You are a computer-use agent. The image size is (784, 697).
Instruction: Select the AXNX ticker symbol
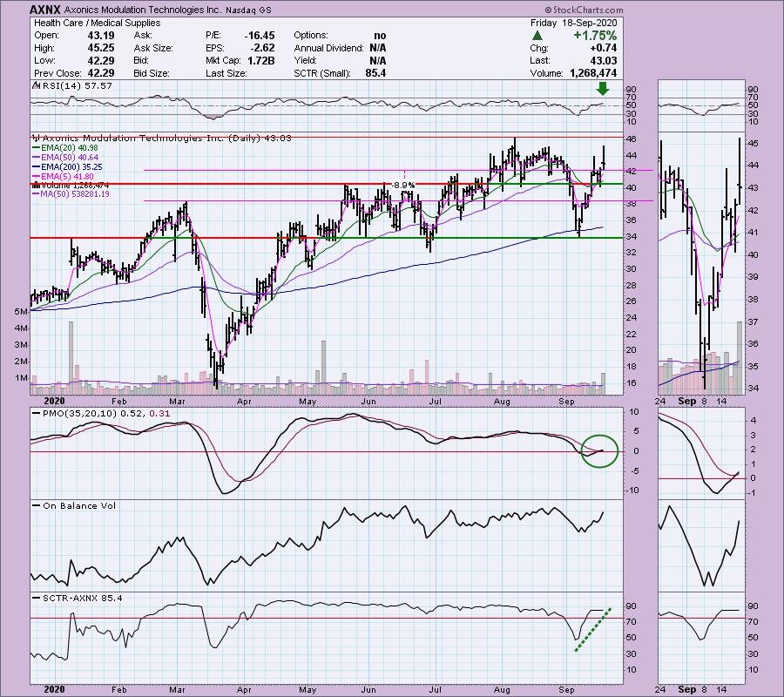(44, 9)
